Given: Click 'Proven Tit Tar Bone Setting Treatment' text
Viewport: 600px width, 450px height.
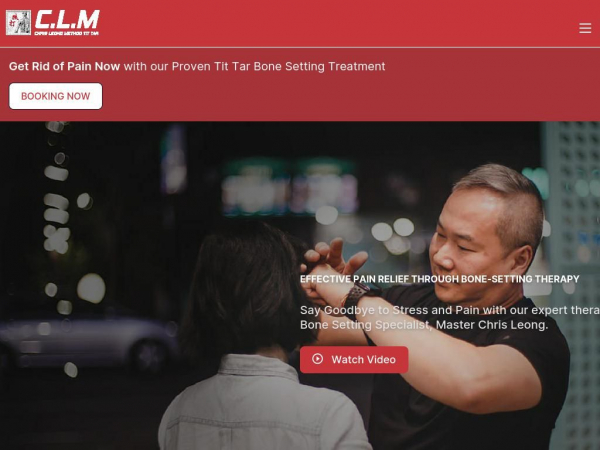Looking at the screenshot, I should click(x=278, y=66).
